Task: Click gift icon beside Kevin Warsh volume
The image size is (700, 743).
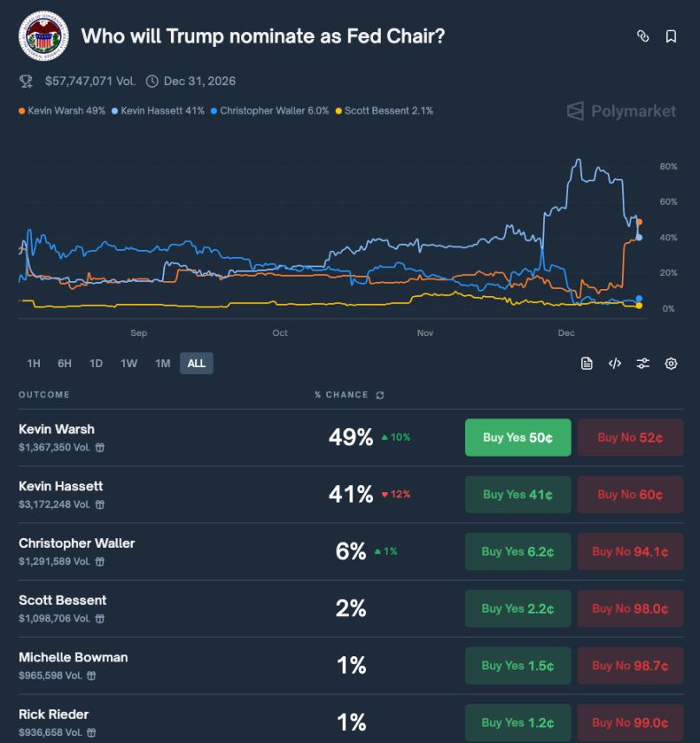Action: 101,448
